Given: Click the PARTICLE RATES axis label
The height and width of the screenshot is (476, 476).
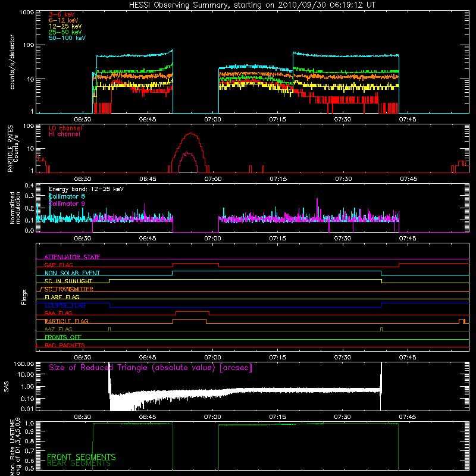Looking at the screenshot, I should click(10, 149).
